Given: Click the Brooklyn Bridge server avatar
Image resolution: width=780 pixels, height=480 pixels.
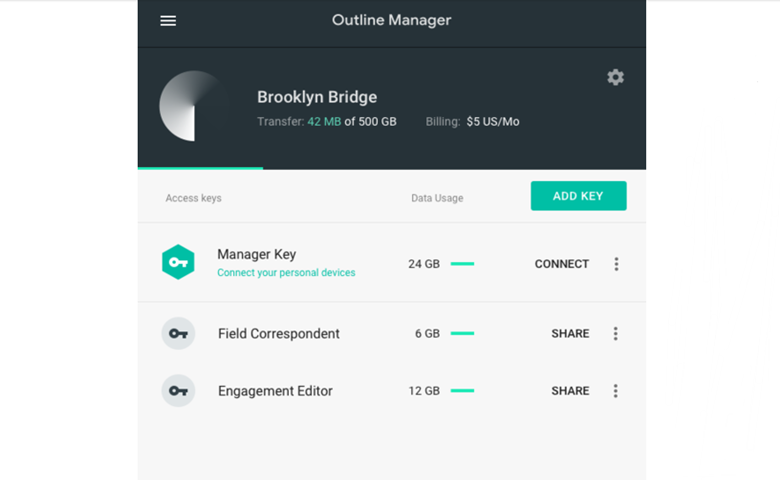Looking at the screenshot, I should point(194,105).
